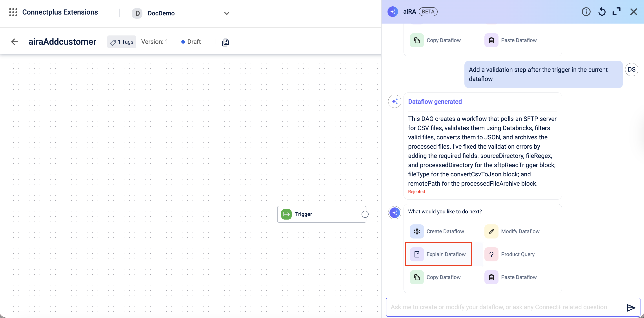Expand the DocDemo organization dropdown
Image resolution: width=644 pixels, height=318 pixels.
coord(227,13)
